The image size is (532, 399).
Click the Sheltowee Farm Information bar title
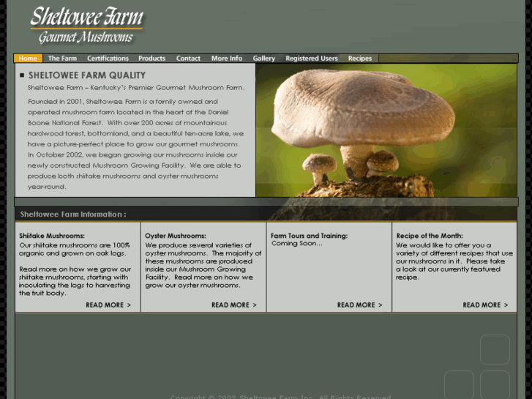[73, 215]
